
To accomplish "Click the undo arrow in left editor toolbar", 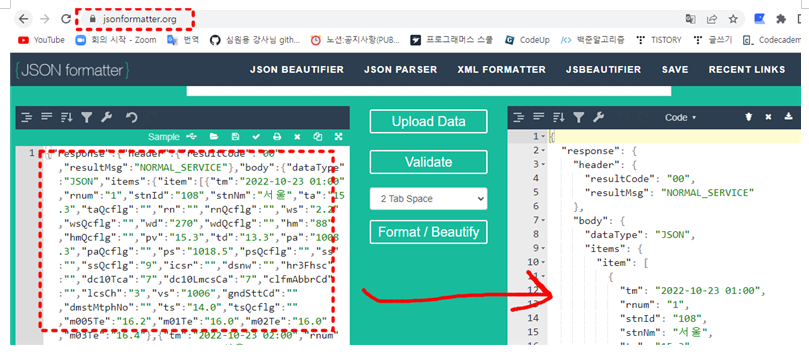I will [132, 118].
